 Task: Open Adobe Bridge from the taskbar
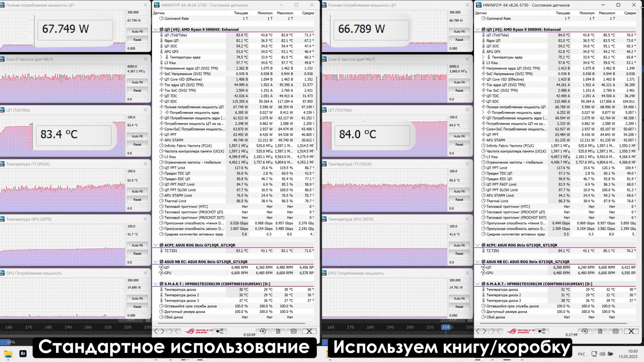pyautogui.click(x=23, y=354)
